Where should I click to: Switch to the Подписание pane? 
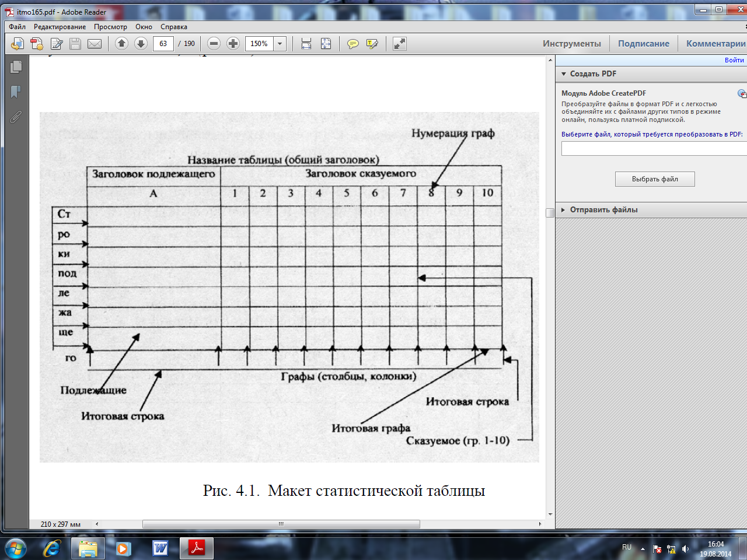pyautogui.click(x=644, y=44)
